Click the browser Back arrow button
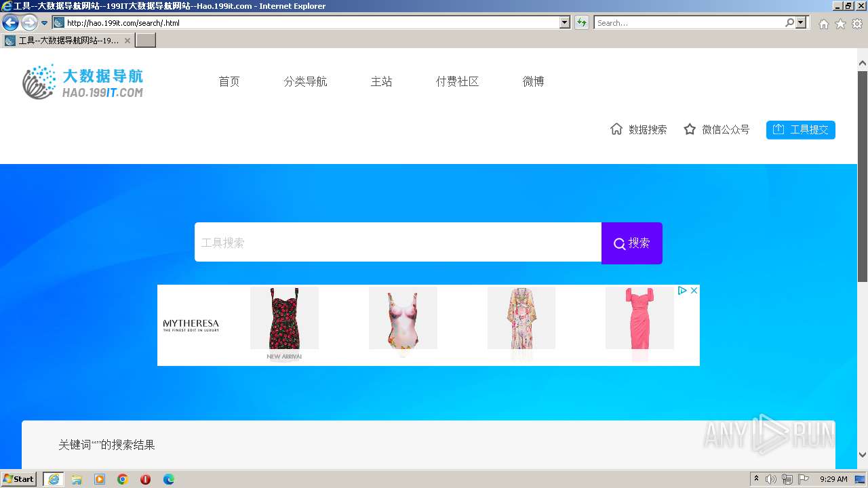This screenshot has width=868, height=488. coord(10,22)
